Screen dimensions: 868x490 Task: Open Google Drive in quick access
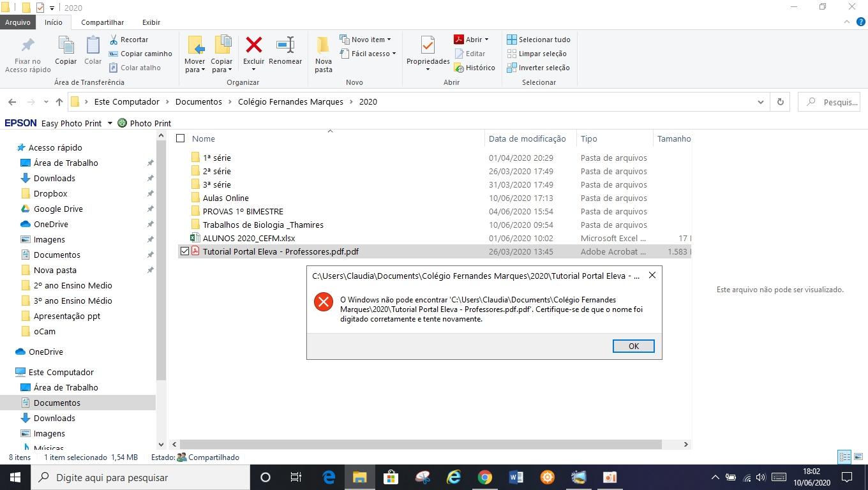(58, 209)
